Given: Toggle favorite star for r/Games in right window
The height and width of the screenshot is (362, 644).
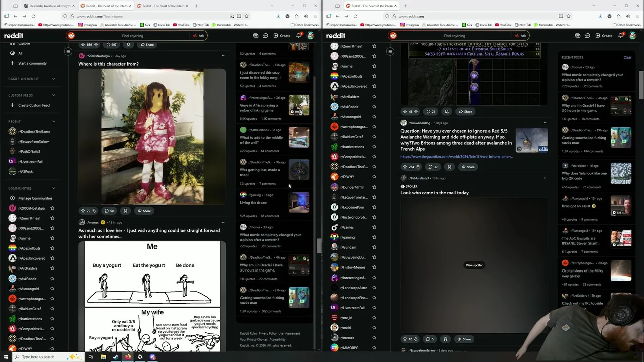Looking at the screenshot, I should [374, 227].
